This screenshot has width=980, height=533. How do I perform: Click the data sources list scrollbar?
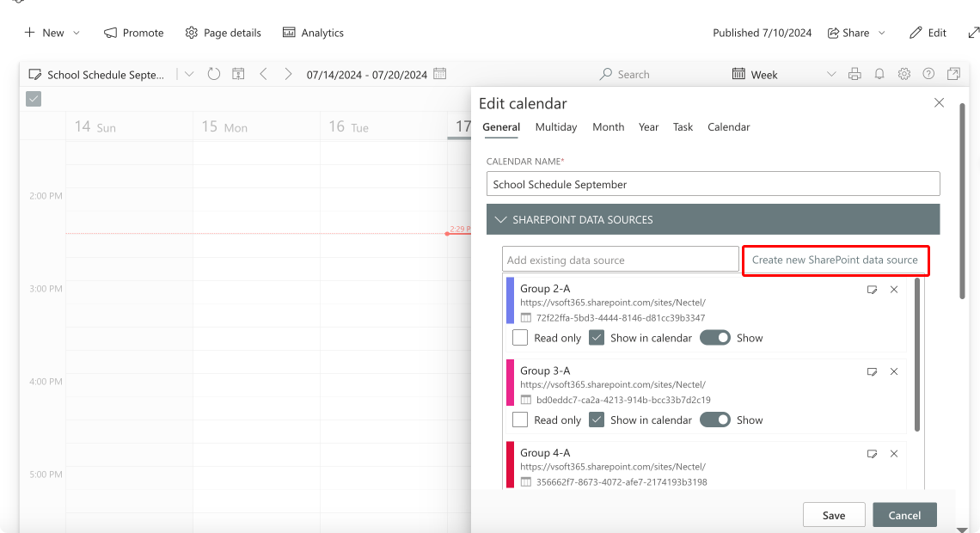tap(917, 355)
